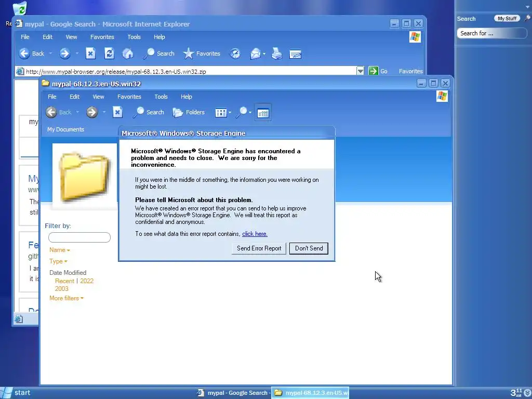Click the Go button beside address bar
The width and height of the screenshot is (532, 399).
point(378,71)
